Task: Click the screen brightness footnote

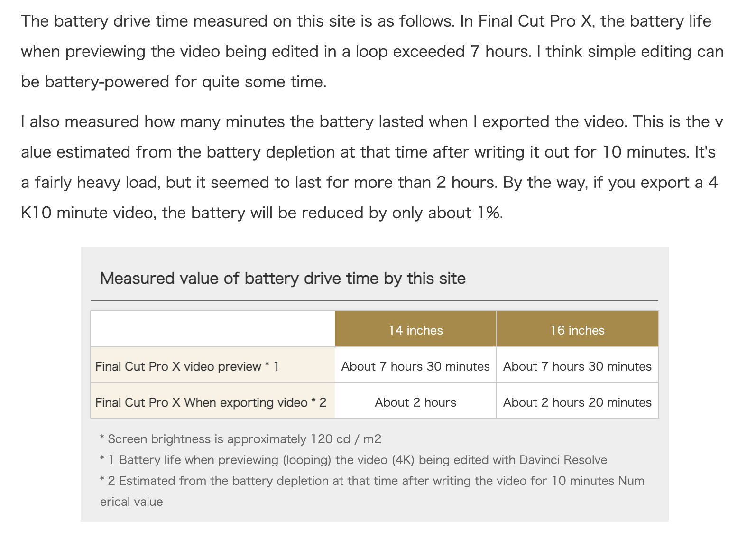Action: click(x=240, y=438)
